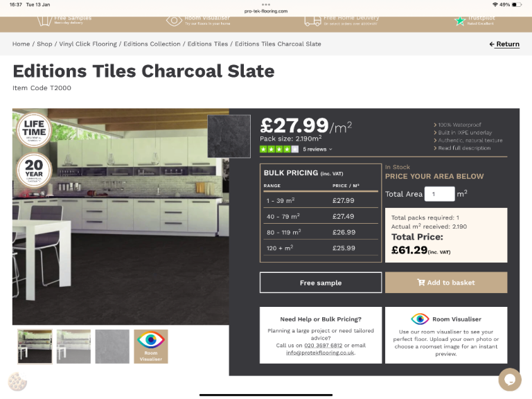Click the 40 - 79 m² range row
Viewport: 532px width, 399px height.
[x=321, y=216]
